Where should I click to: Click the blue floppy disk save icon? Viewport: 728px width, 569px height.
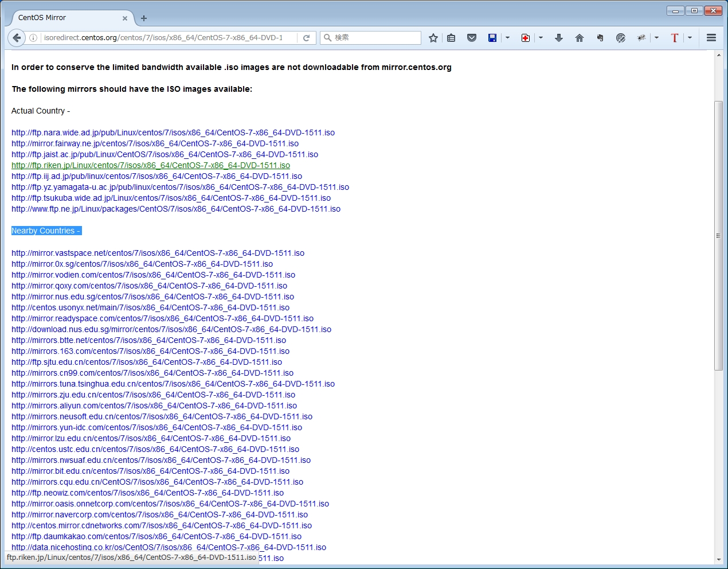(492, 38)
